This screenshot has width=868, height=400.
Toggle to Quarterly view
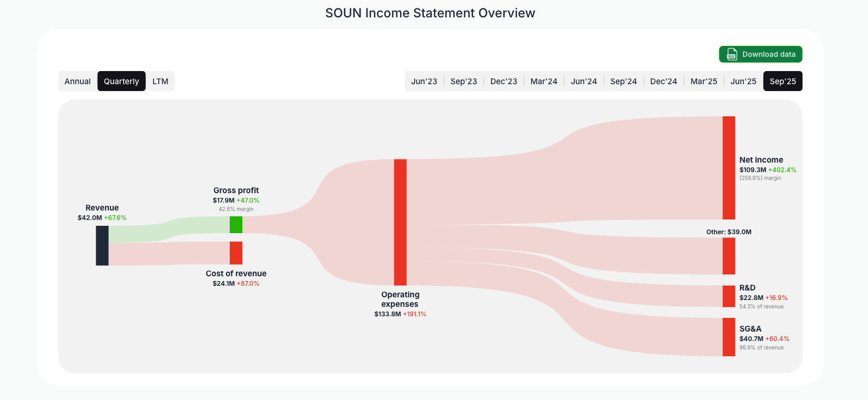121,81
